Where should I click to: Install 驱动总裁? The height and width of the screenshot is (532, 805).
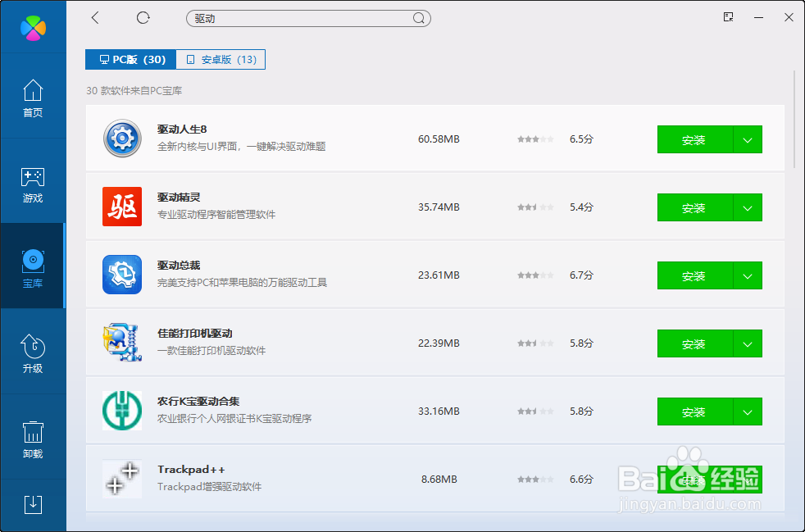695,275
